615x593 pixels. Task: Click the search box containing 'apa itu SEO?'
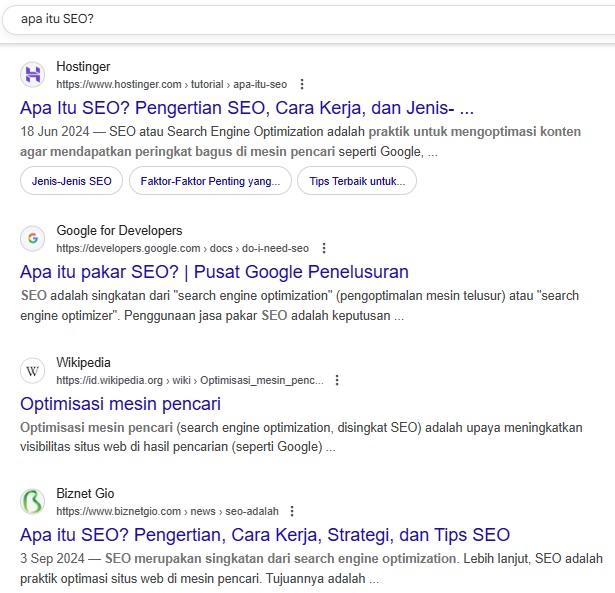(x=310, y=19)
